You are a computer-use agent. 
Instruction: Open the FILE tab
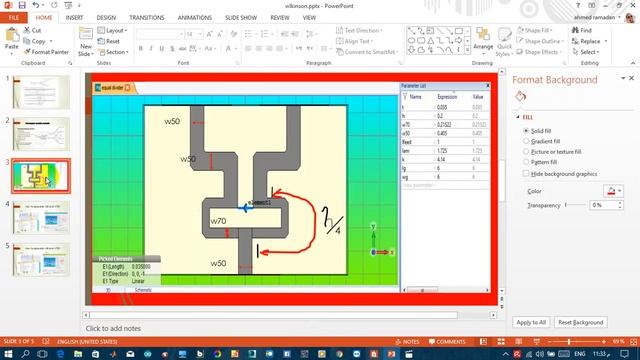tap(14, 18)
